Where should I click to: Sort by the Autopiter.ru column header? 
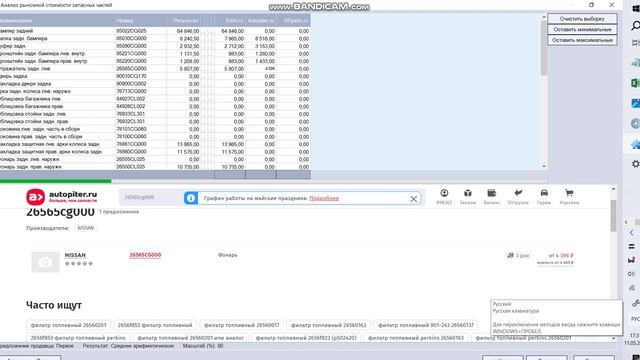pyautogui.click(x=261, y=20)
